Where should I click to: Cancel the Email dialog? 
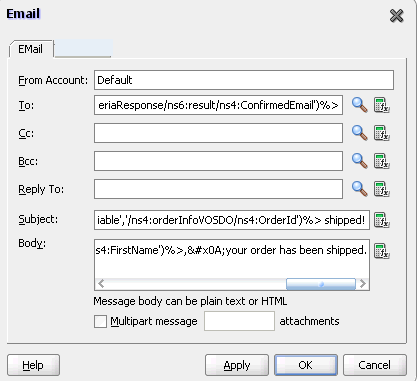pyautogui.click(x=375, y=365)
